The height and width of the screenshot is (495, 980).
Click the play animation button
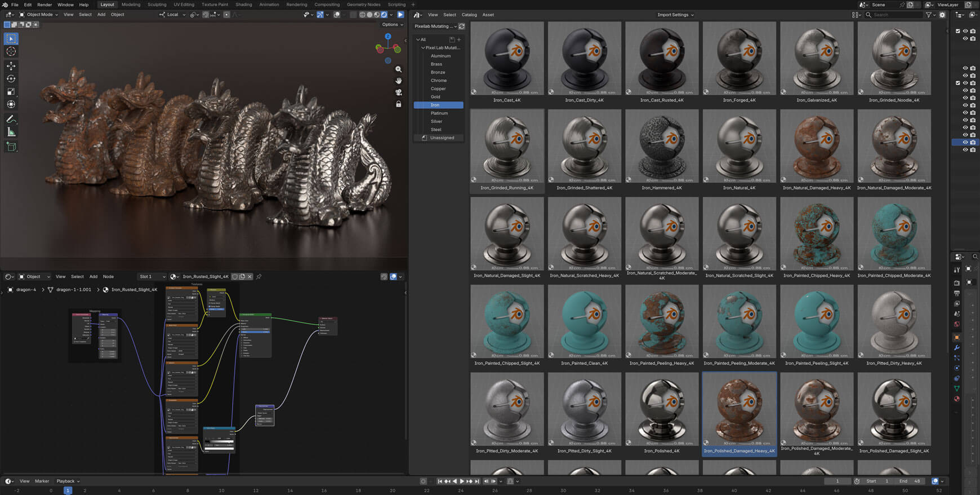pyautogui.click(x=462, y=481)
